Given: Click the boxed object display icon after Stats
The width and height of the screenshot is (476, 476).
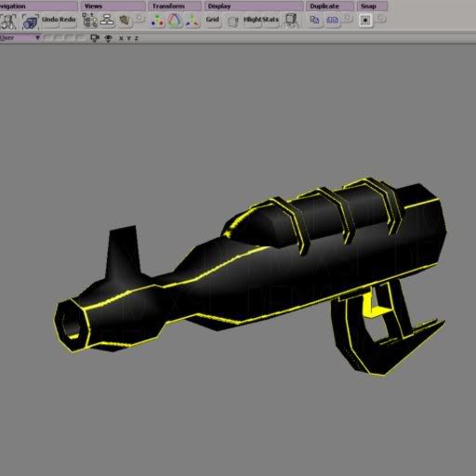Looking at the screenshot, I should [290, 20].
